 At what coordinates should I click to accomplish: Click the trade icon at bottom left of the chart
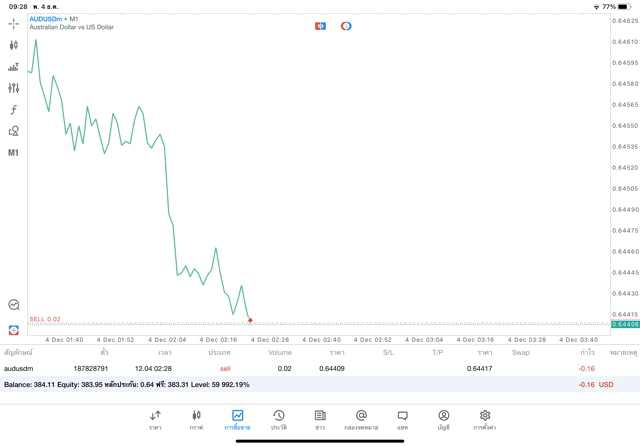(14, 330)
